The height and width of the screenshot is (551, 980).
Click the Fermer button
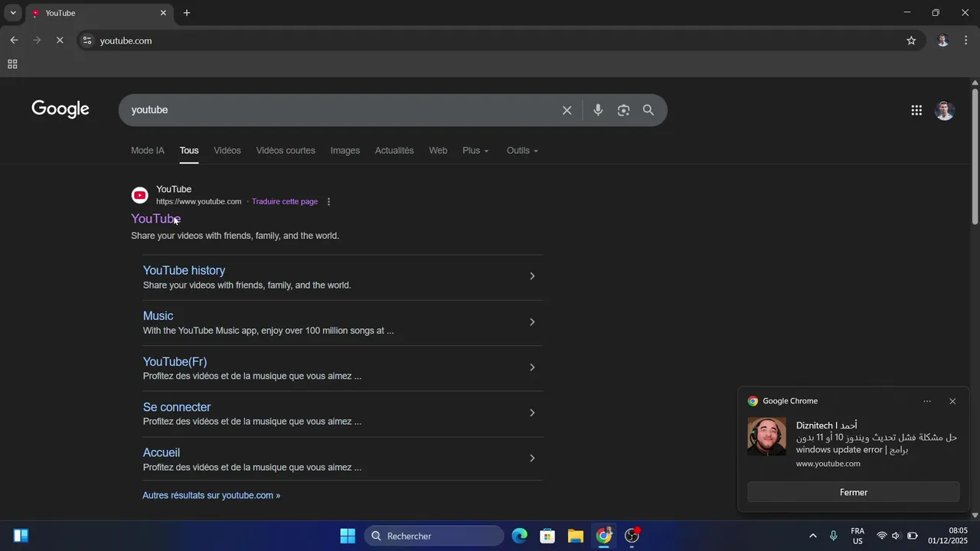click(854, 493)
